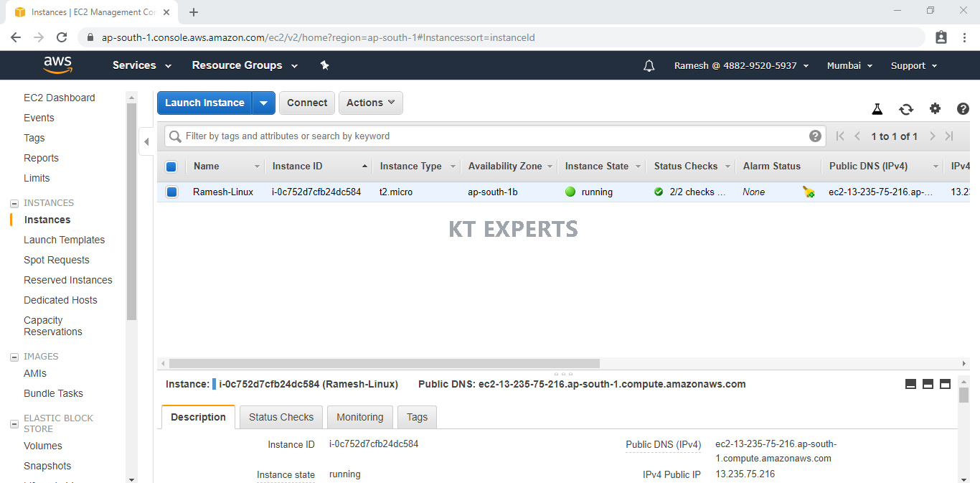Click the details pane vertical scrollbar

click(x=963, y=395)
